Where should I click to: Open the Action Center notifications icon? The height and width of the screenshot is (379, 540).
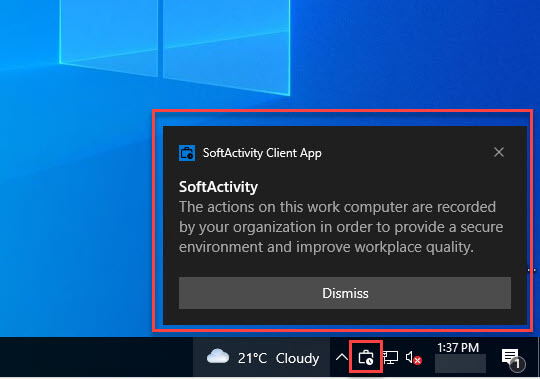tap(513, 359)
